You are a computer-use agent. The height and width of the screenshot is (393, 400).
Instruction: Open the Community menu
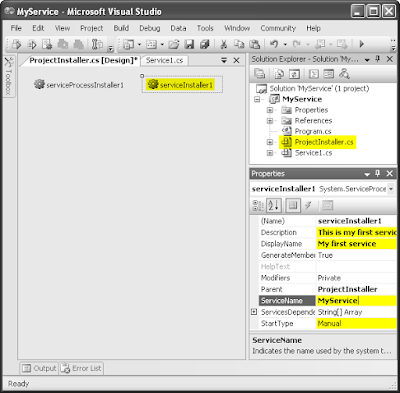click(x=278, y=28)
